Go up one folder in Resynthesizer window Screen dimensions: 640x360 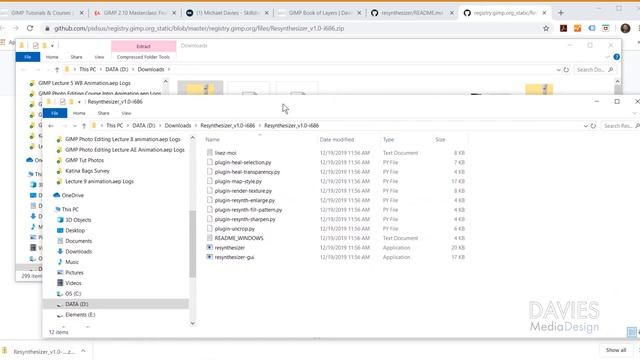pos(84,126)
